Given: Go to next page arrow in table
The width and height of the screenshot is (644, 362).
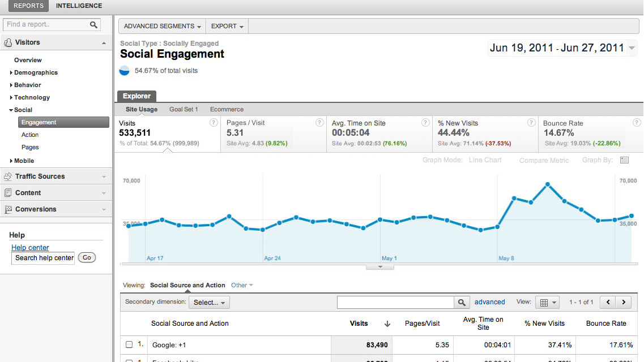Looking at the screenshot, I should 624,302.
